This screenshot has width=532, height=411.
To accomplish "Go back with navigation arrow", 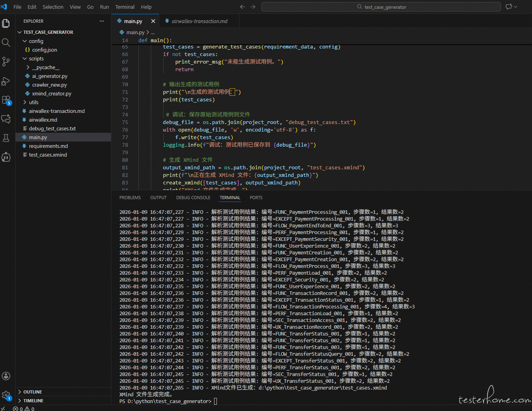I will click(242, 7).
